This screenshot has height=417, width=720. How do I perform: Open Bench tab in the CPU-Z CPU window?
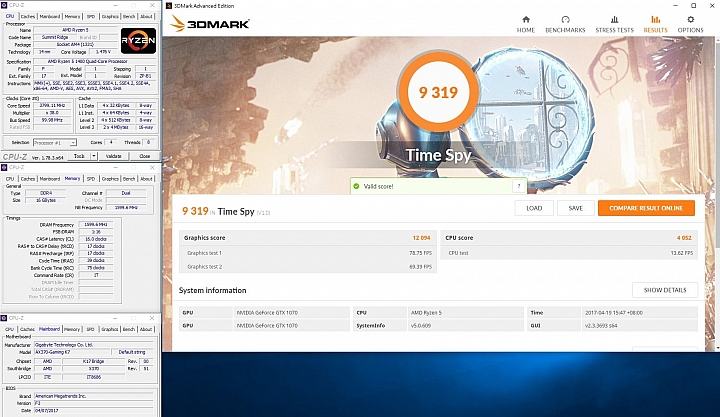[129, 17]
